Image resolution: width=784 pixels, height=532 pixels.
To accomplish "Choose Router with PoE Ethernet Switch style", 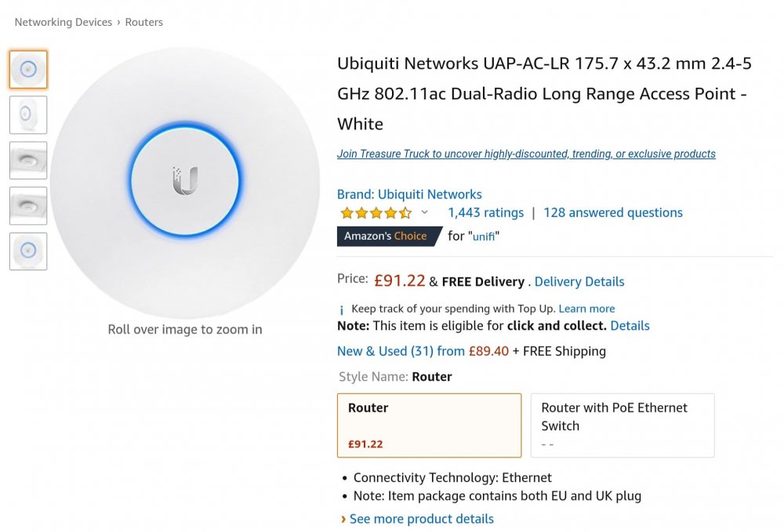I will pyautogui.click(x=622, y=425).
